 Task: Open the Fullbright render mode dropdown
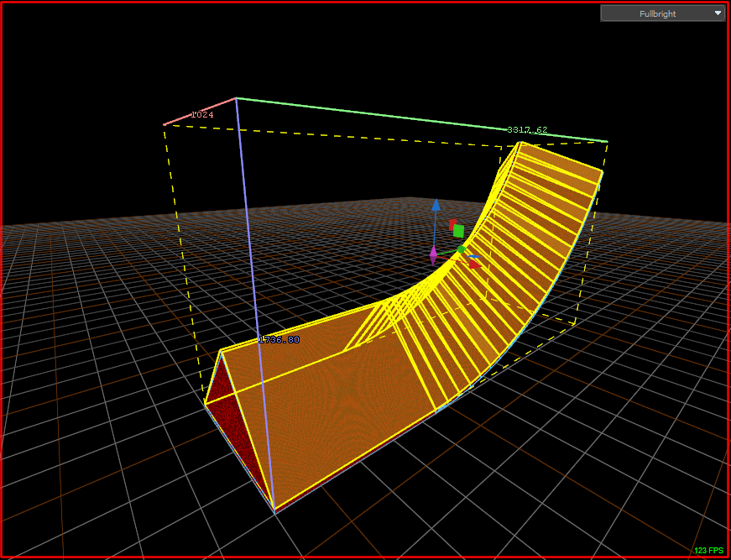click(662, 13)
